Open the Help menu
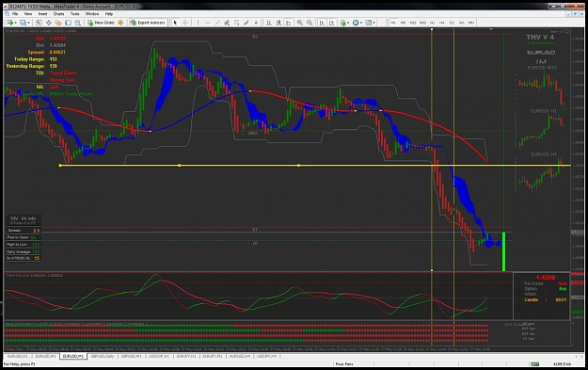 [109, 13]
